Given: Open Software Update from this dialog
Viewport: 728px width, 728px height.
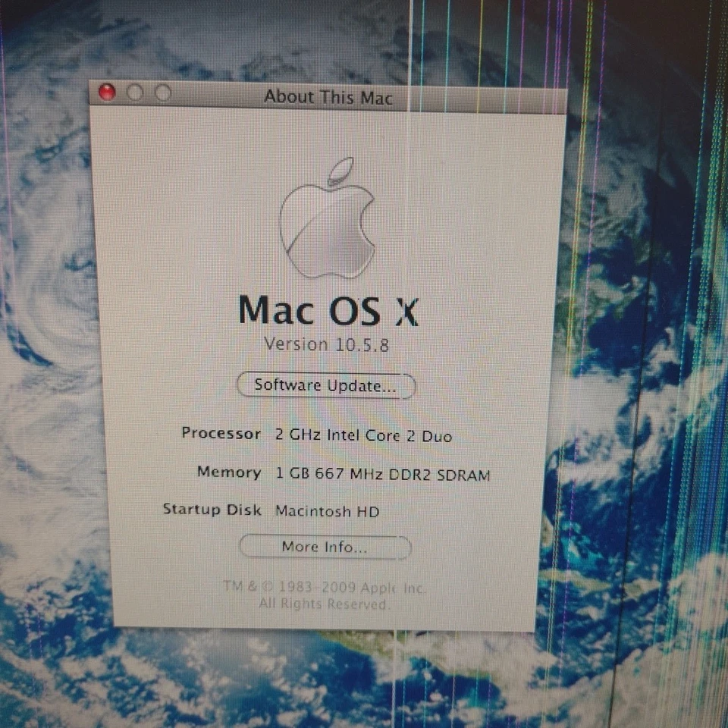Looking at the screenshot, I should click(x=325, y=385).
